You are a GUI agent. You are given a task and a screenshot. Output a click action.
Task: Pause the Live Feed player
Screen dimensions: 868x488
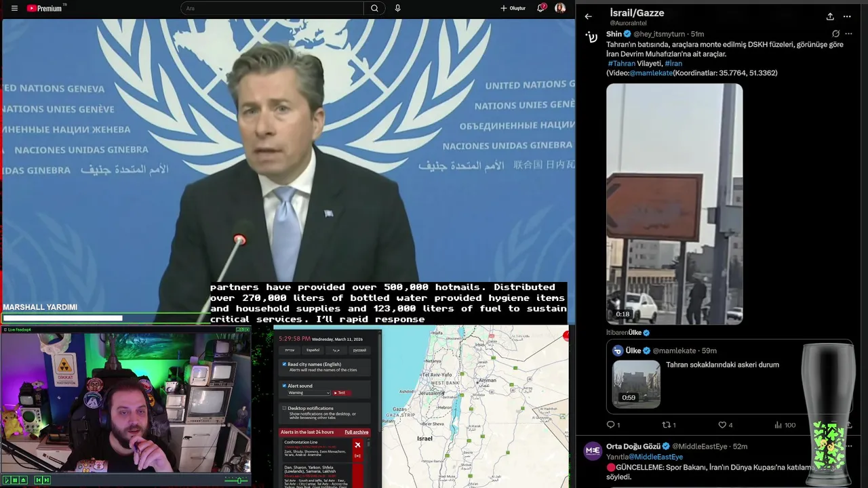(x=14, y=480)
